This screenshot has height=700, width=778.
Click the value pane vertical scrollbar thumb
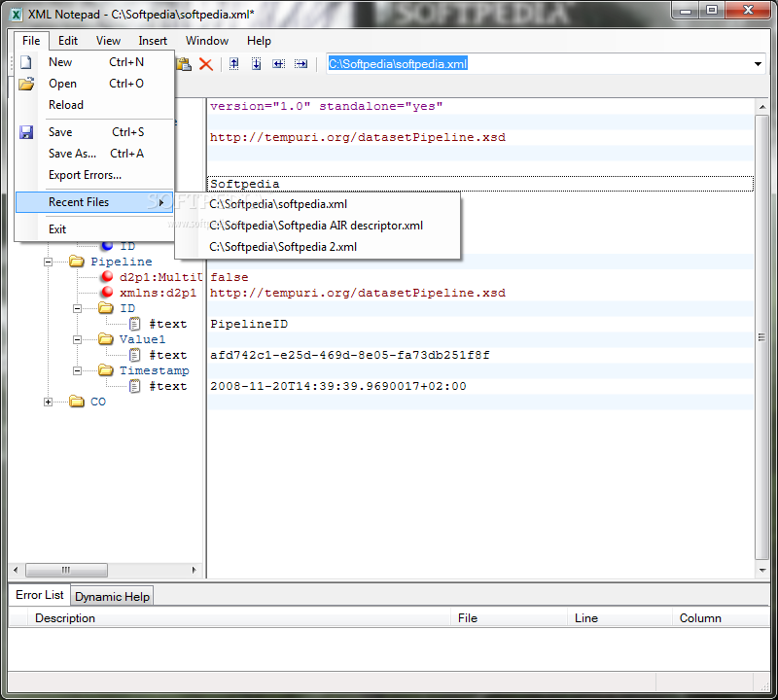(761, 337)
